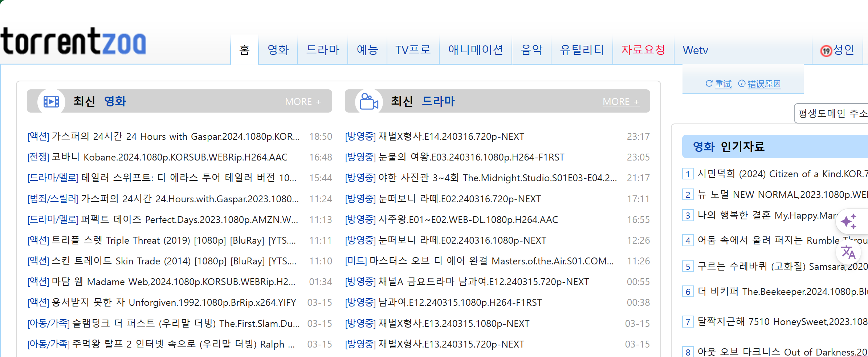The height and width of the screenshot is (357, 868).
Task: Open the 드라마 menu tab
Action: (322, 50)
